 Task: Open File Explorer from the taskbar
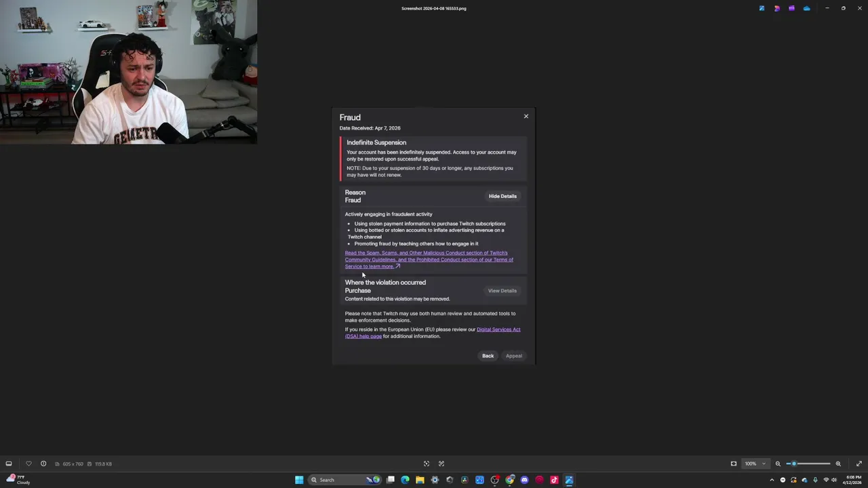coord(420,480)
